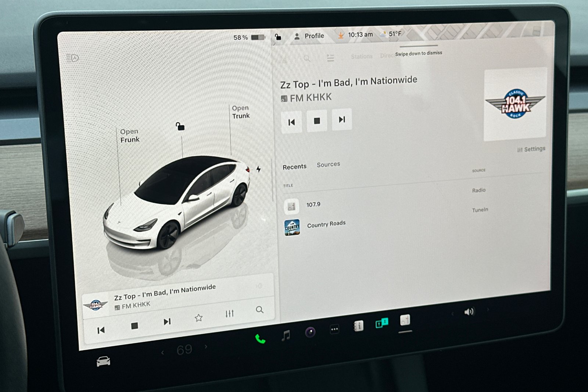Viewport: 588px width, 392px height.
Task: Open all apps via three dots
Action: 334,329
